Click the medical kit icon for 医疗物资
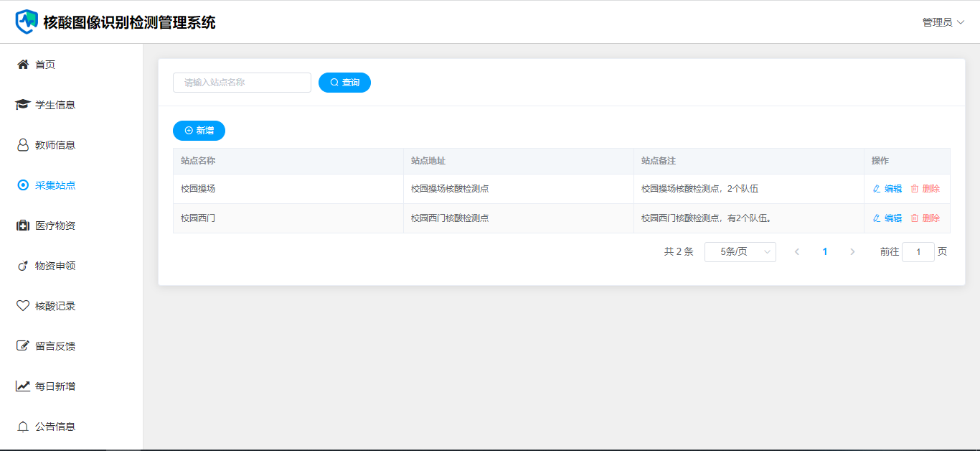Viewport: 980px width, 451px height. click(23, 225)
